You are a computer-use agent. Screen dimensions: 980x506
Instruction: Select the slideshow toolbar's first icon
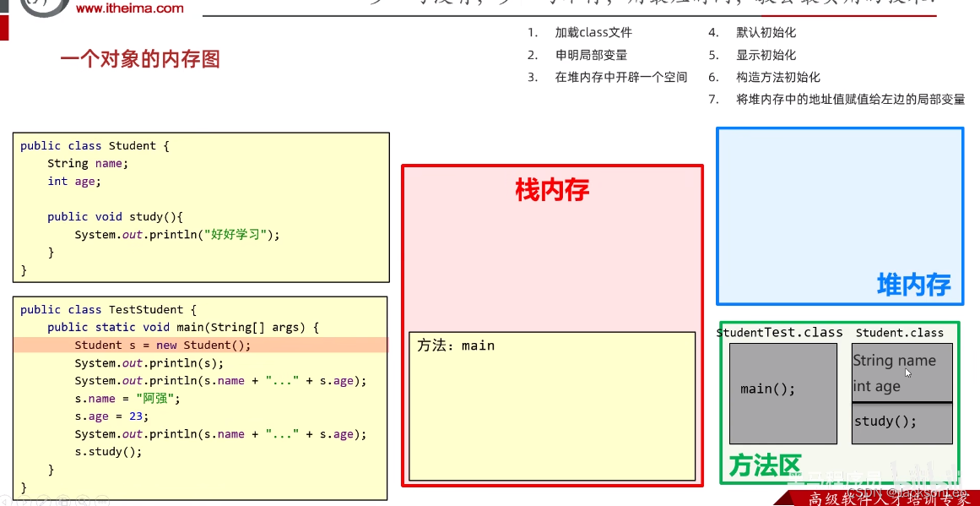(x=5, y=500)
